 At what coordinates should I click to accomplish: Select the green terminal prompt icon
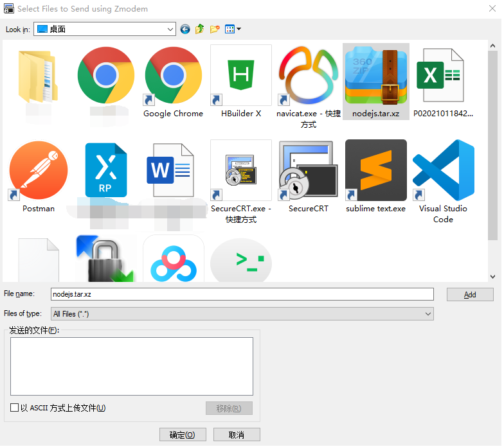click(x=241, y=260)
